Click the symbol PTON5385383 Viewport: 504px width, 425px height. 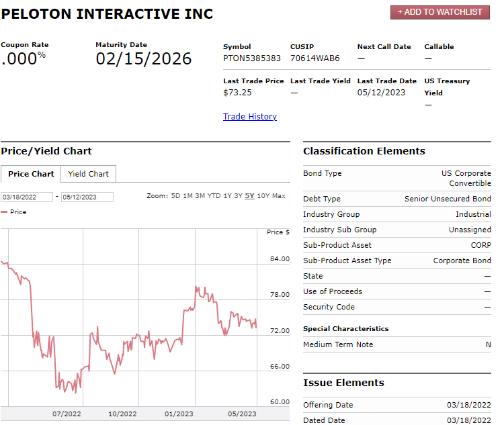(252, 58)
